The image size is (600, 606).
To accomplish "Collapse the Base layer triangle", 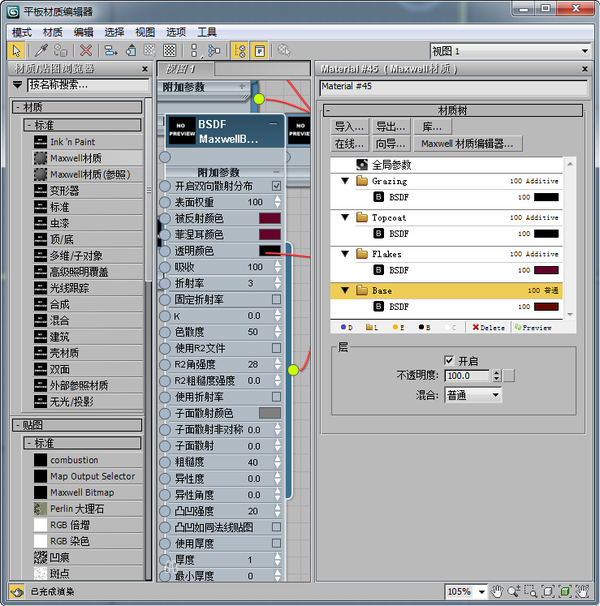I will click(x=345, y=290).
